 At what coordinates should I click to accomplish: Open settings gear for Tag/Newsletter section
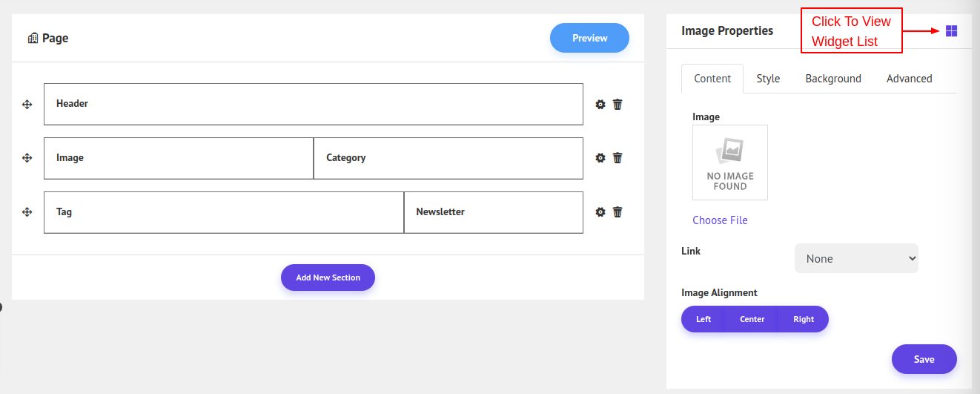click(600, 212)
